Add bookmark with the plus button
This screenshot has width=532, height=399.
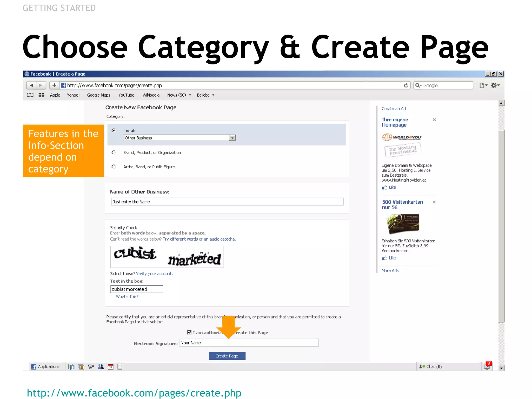pos(54,85)
